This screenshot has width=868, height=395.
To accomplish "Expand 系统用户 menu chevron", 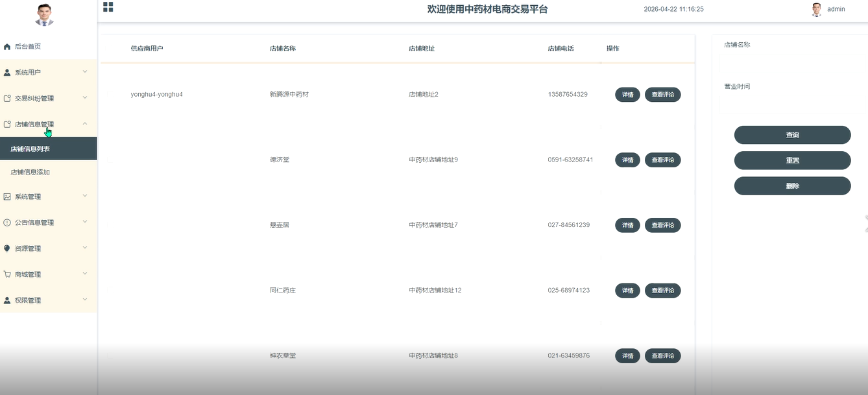I will coord(85,71).
